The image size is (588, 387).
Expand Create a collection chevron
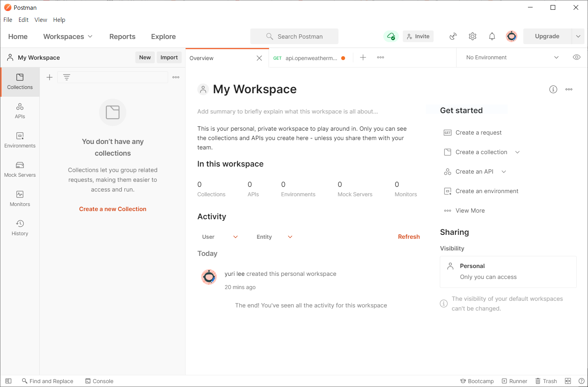pyautogui.click(x=517, y=152)
